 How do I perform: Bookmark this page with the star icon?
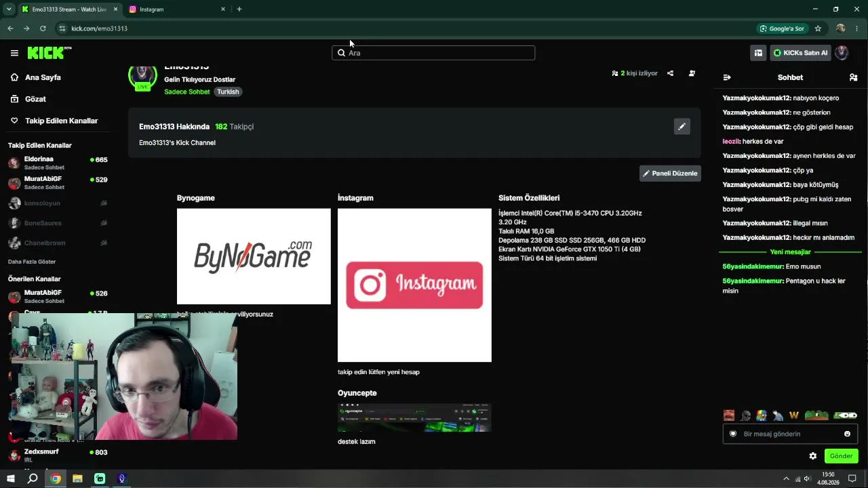point(818,28)
